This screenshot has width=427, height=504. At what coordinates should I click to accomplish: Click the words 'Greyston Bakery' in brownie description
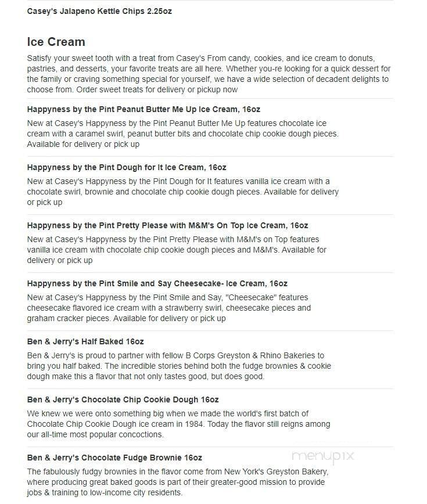tap(297, 472)
